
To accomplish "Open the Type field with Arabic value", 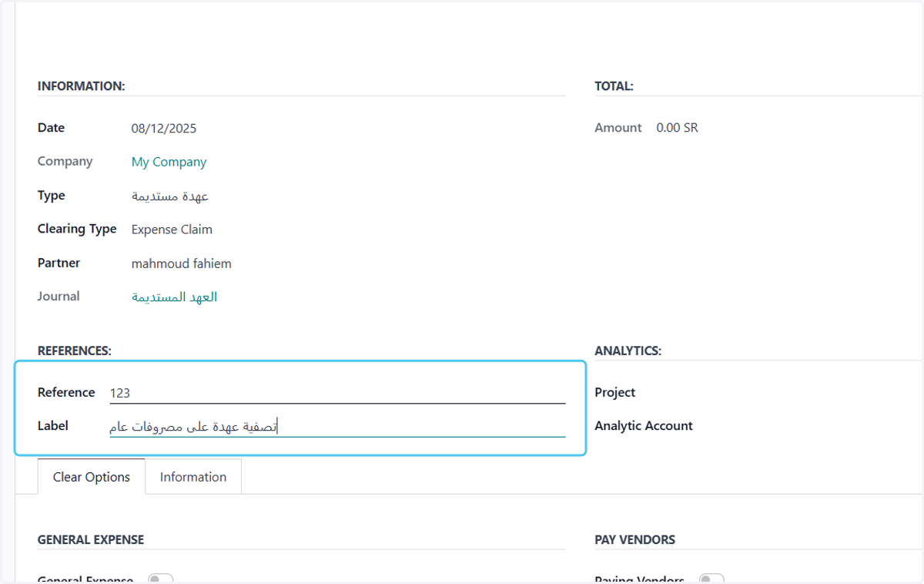I will (170, 196).
